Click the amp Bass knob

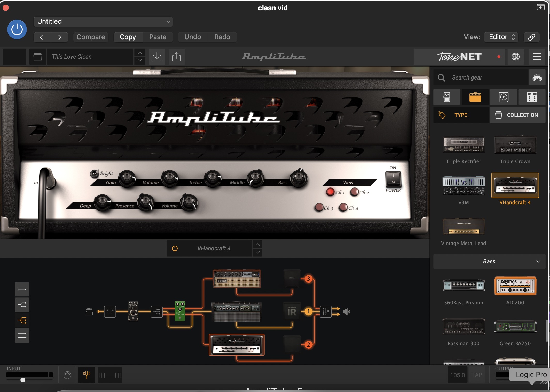click(x=299, y=178)
